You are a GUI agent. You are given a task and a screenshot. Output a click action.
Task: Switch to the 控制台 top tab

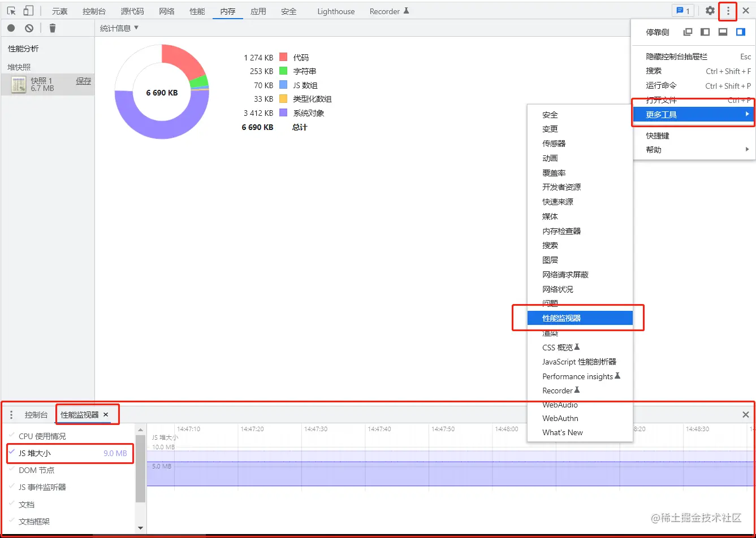point(94,11)
